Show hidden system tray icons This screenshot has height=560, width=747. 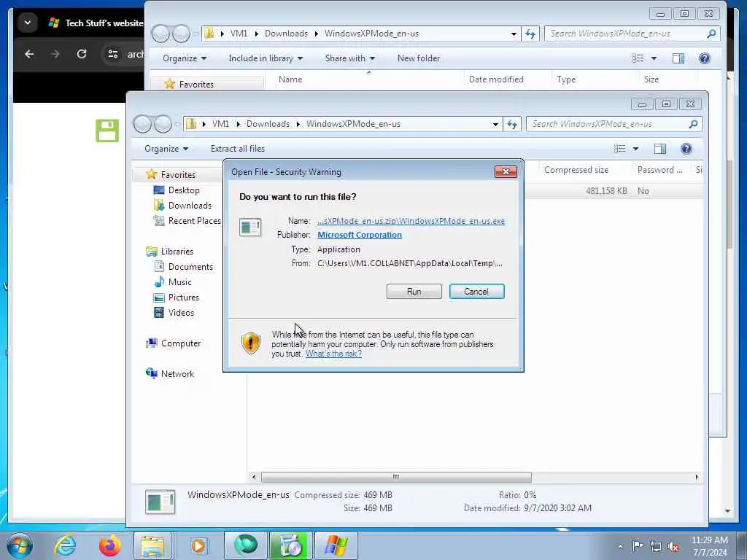tap(620, 546)
